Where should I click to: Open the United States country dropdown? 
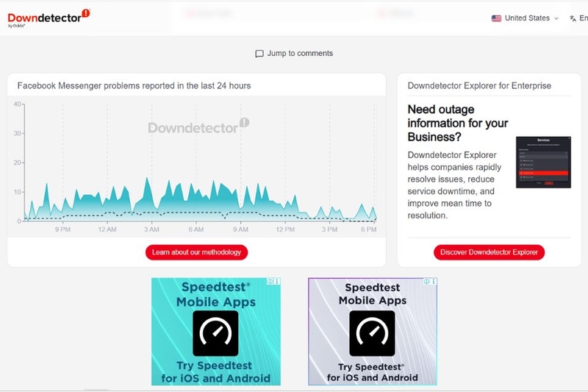[x=525, y=18]
